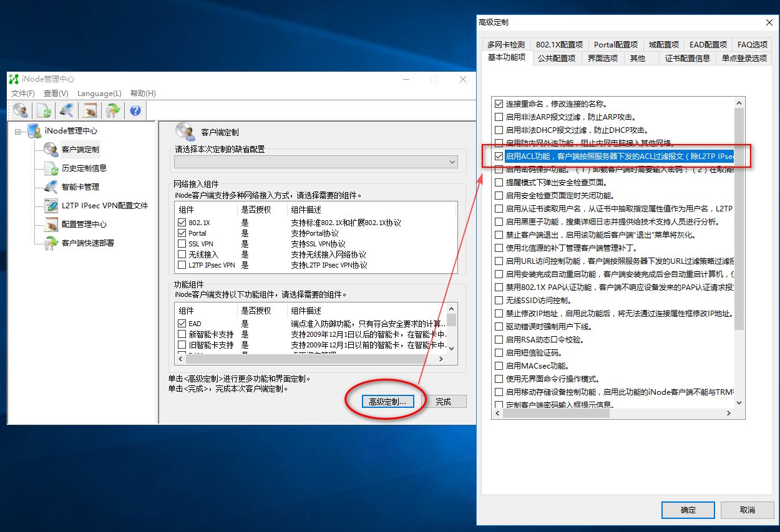Click the 是否授权 column header in 功能组件
This screenshot has height=532, width=780.
point(262,311)
